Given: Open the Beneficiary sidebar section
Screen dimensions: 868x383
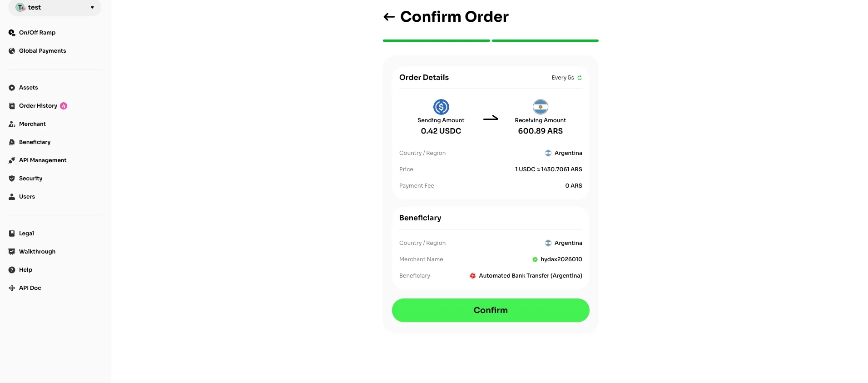Looking at the screenshot, I should [x=30, y=142].
